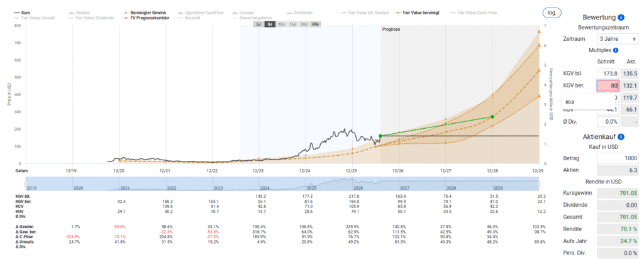Toggle FV Prognosekorridor legend entry
This screenshot has width=644, height=262.
pos(145,18)
